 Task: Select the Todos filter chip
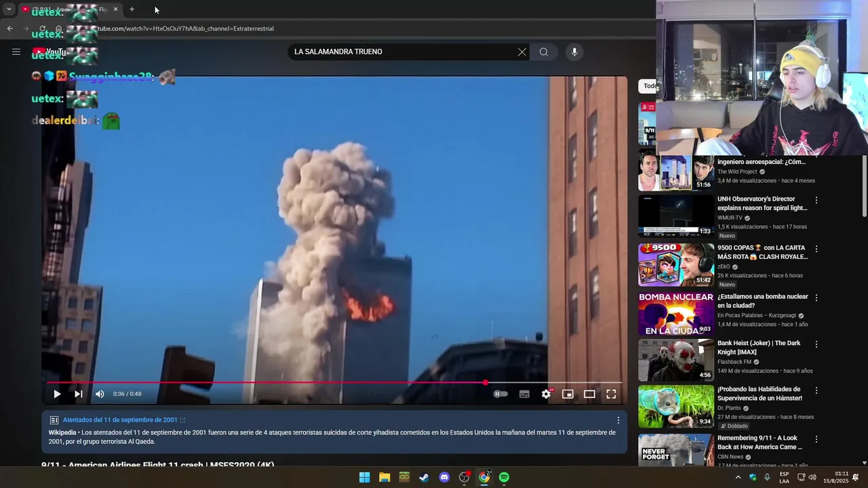tap(648, 86)
